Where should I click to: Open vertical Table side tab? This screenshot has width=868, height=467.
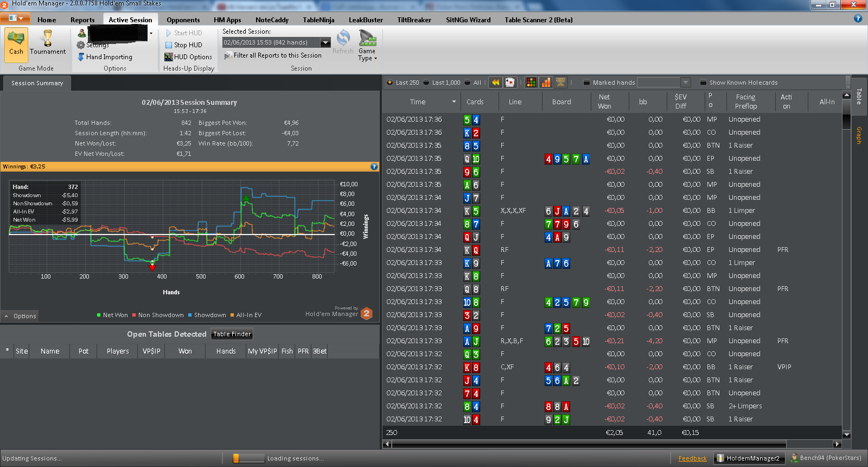click(x=859, y=96)
